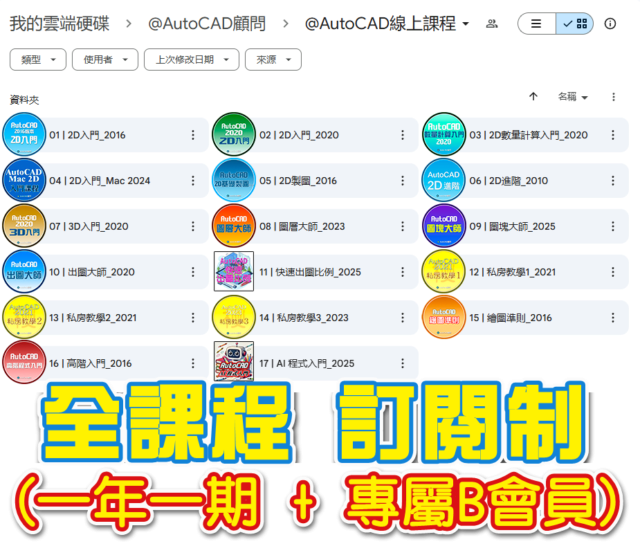The width and height of the screenshot is (640, 546).
Task: Open folder icon for 14 | 私房教學3_2023
Action: tap(234, 317)
